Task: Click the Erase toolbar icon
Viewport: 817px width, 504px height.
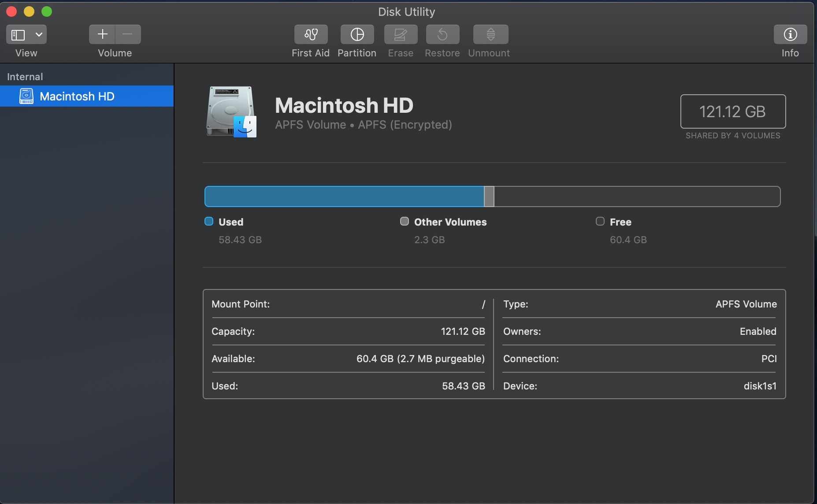Action: [401, 34]
